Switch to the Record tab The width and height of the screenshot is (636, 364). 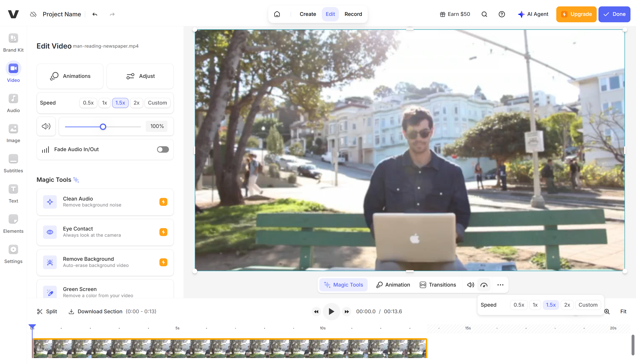tap(353, 14)
